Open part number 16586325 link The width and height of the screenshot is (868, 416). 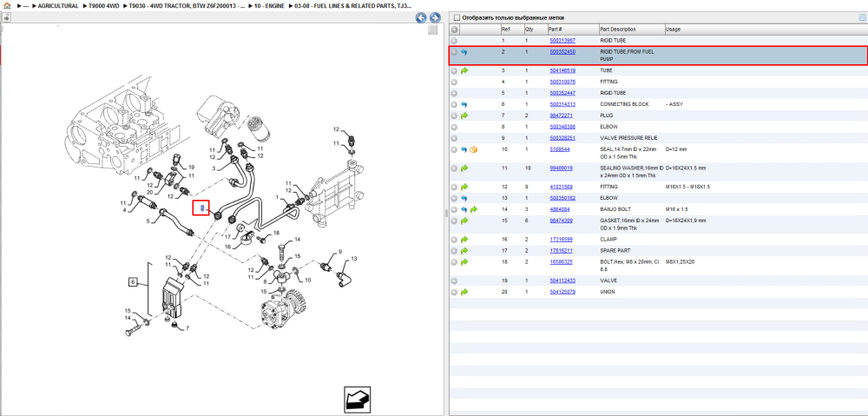[x=561, y=261]
